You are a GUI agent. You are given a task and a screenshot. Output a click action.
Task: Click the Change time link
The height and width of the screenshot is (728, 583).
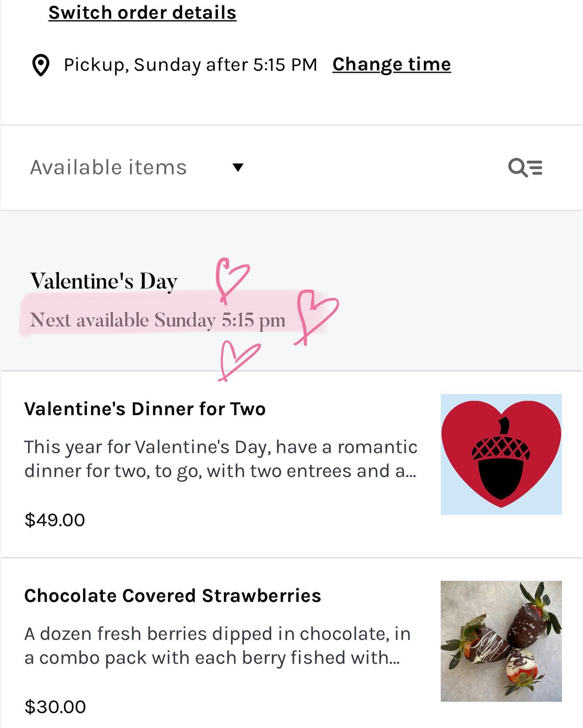tap(392, 65)
